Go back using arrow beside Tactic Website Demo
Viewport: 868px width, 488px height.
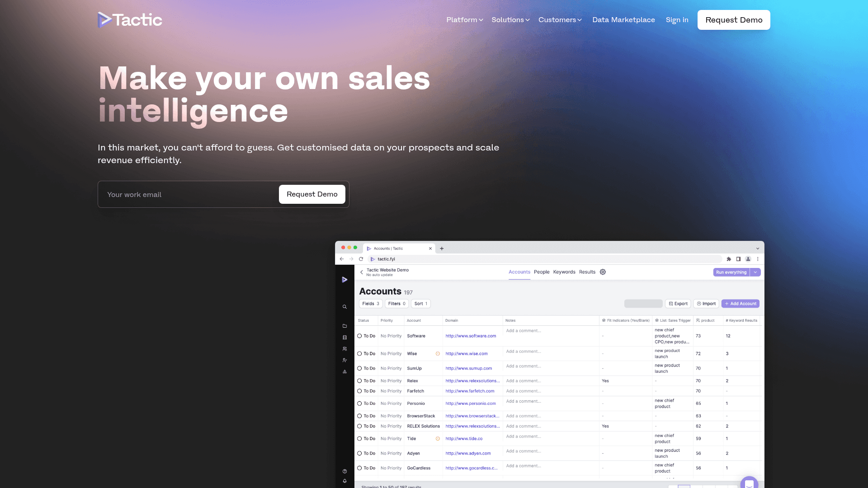pos(362,272)
